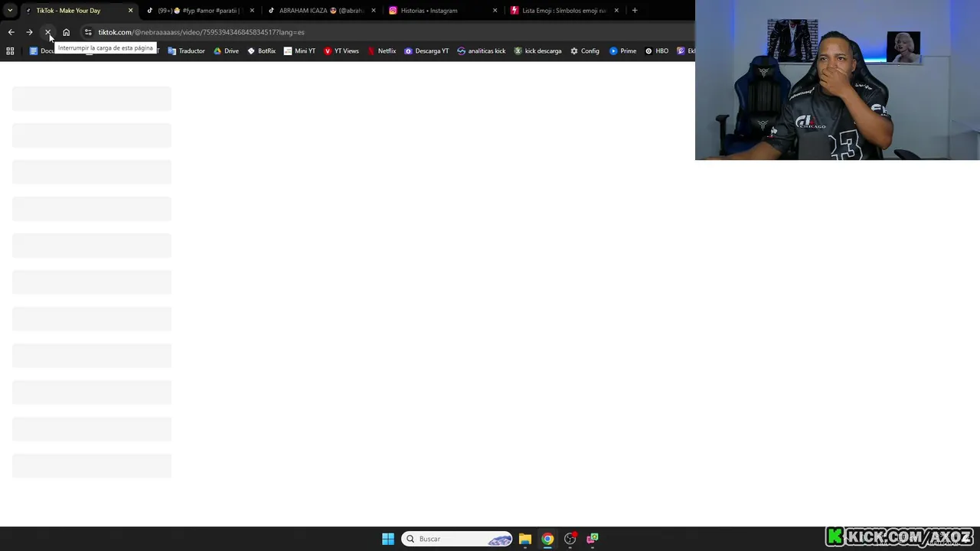Open the YT Views bookmark
980x551 pixels.
tap(341, 51)
